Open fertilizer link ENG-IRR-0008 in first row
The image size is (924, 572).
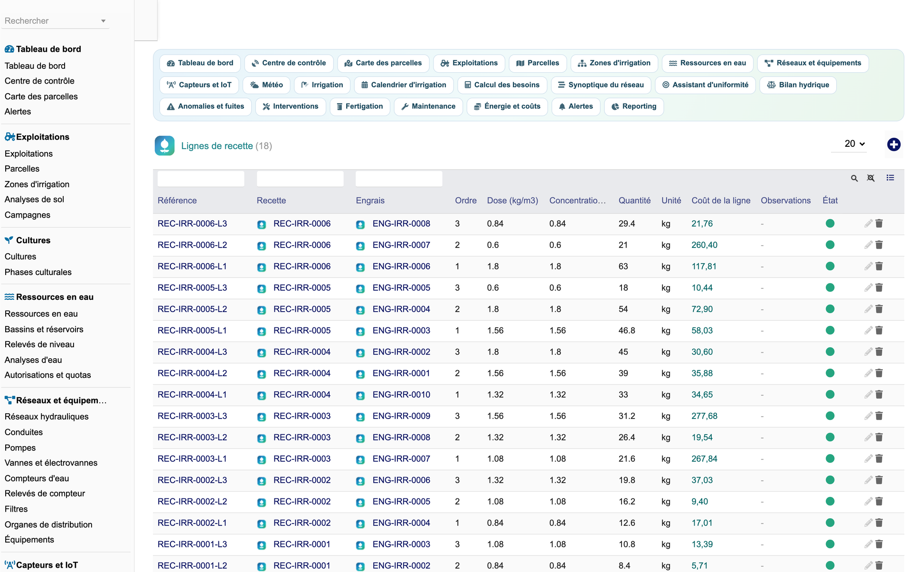401,223
